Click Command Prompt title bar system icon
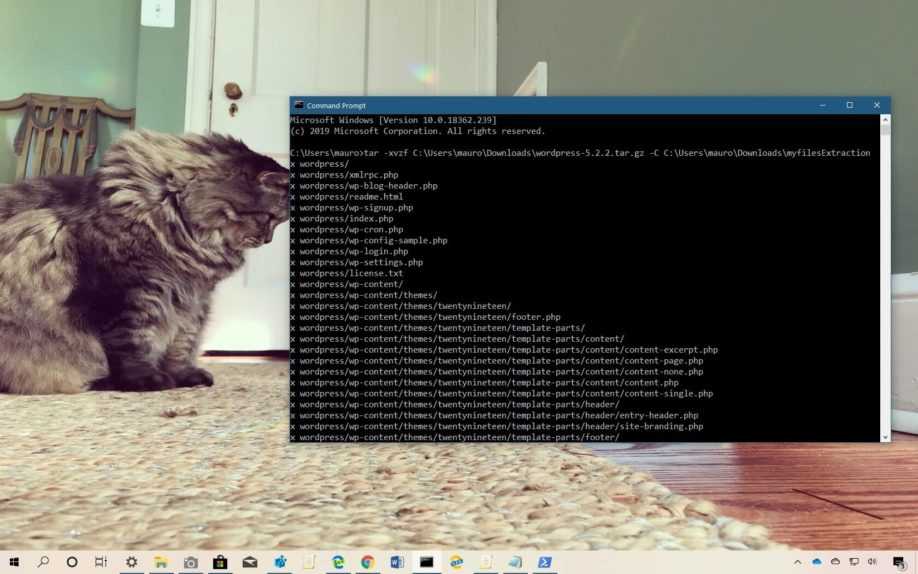This screenshot has height=574, width=918. pos(298,105)
